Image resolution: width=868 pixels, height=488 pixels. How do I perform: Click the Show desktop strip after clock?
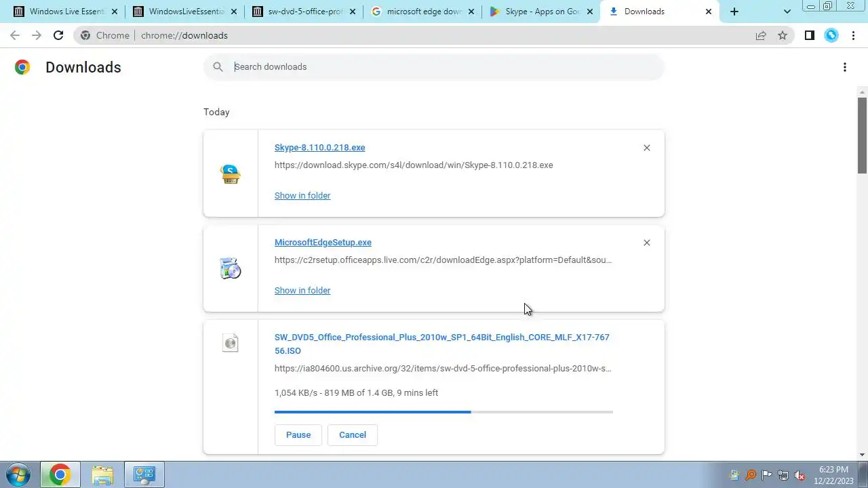[x=863, y=474]
